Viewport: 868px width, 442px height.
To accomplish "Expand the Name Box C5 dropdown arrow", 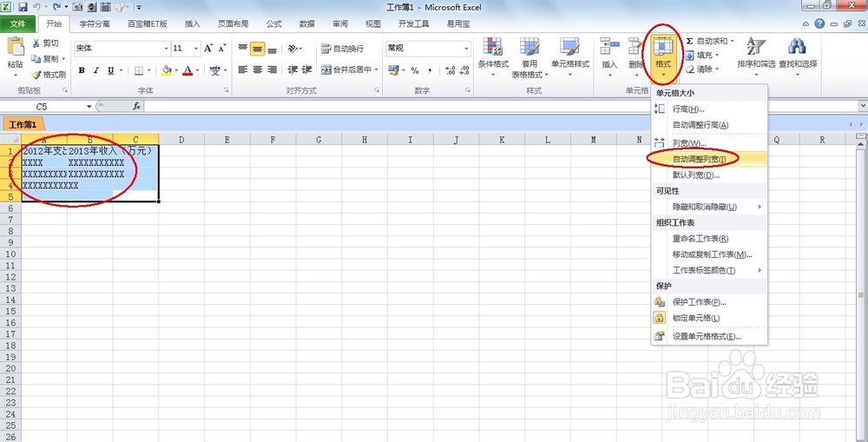I will (x=89, y=106).
